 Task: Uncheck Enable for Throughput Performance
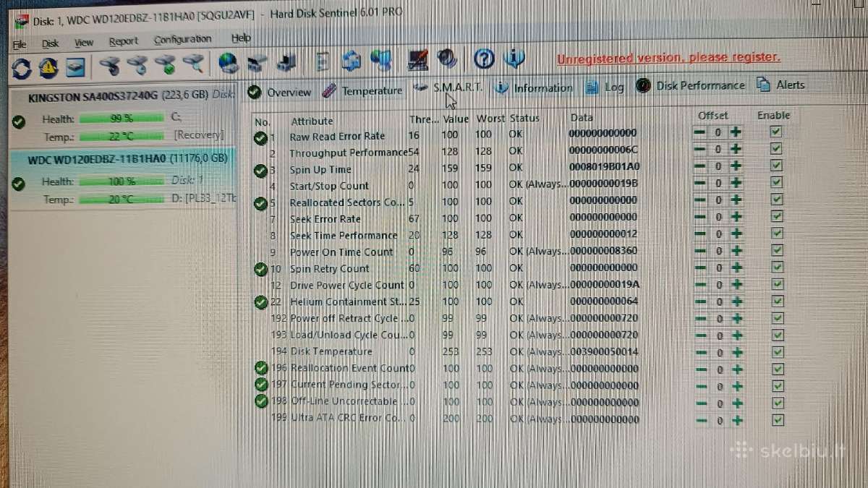pos(776,148)
